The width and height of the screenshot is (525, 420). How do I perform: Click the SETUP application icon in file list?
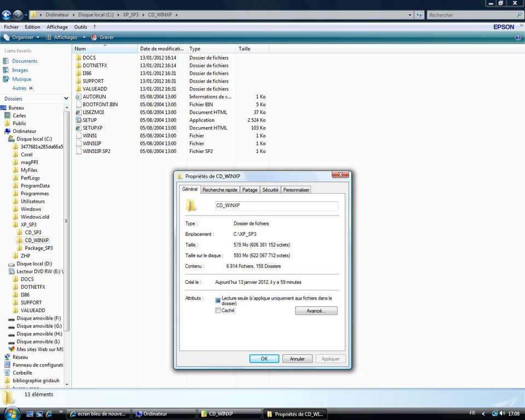point(78,120)
